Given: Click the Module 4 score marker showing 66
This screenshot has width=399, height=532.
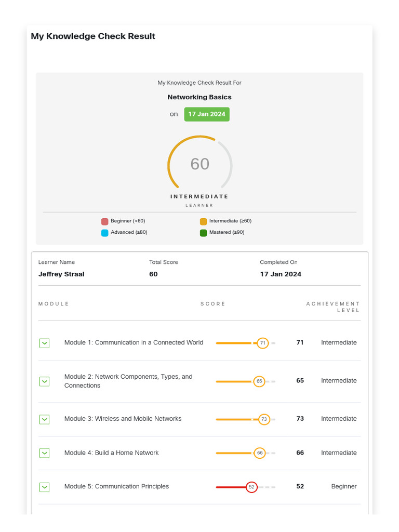Looking at the screenshot, I should pyautogui.click(x=260, y=453).
